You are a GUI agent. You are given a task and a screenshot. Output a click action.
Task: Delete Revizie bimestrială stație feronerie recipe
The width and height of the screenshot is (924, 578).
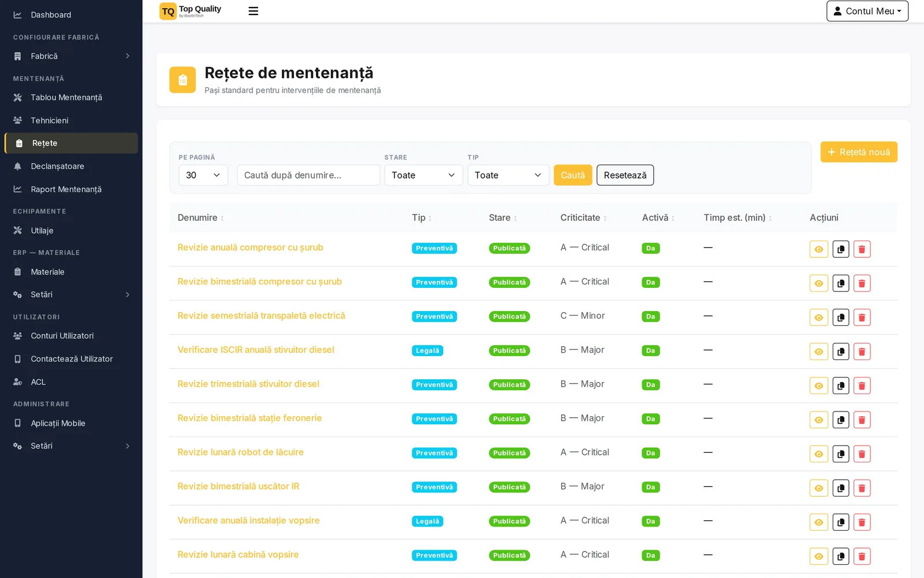862,420
